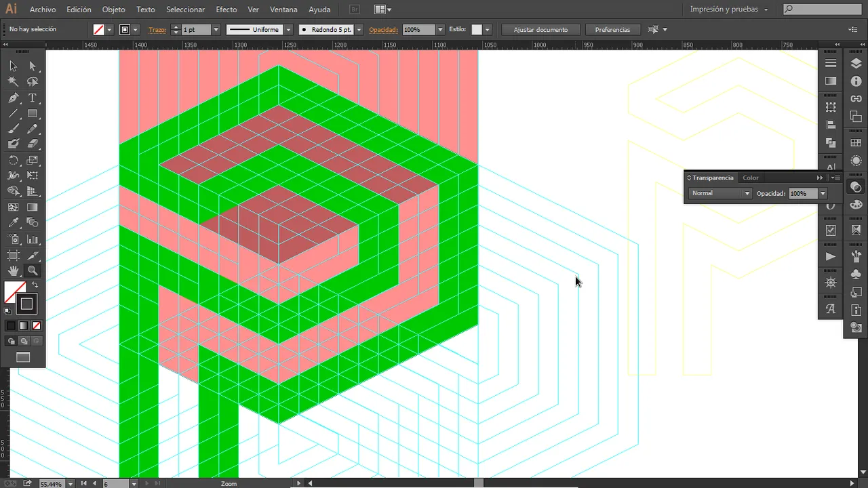The width and height of the screenshot is (868, 488).
Task: Open the Symbols (club) panel icon
Action: tap(856, 274)
